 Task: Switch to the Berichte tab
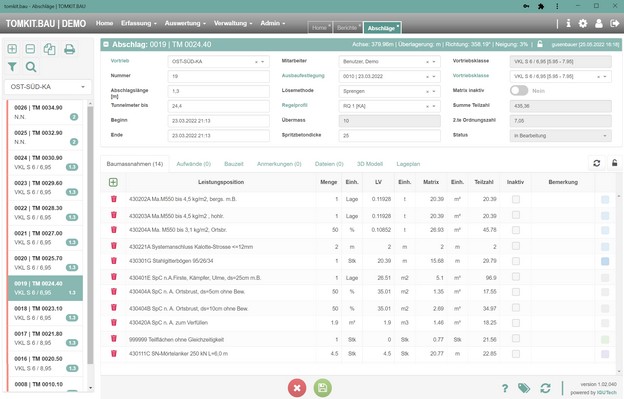point(348,27)
